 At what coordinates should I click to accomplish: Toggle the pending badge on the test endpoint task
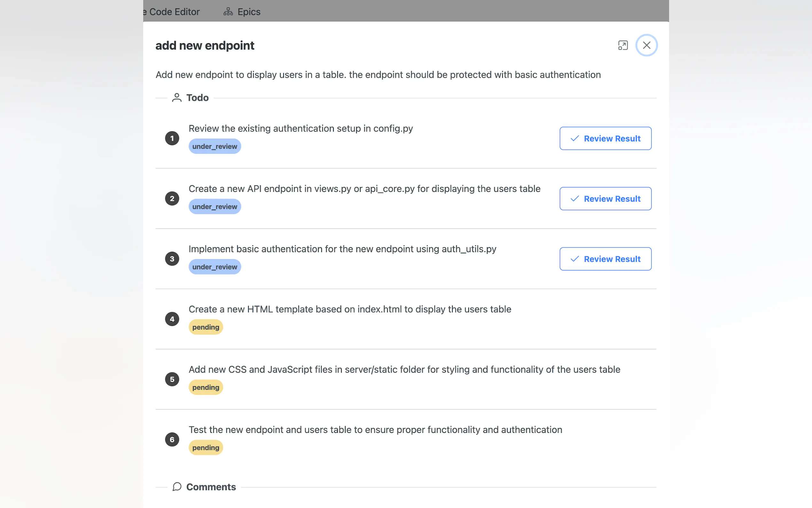206,447
